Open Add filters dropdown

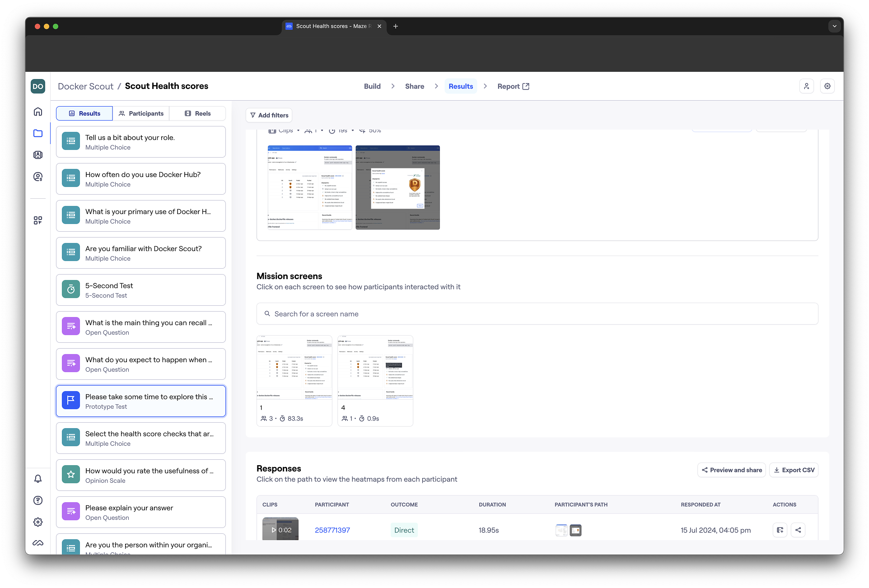point(269,115)
